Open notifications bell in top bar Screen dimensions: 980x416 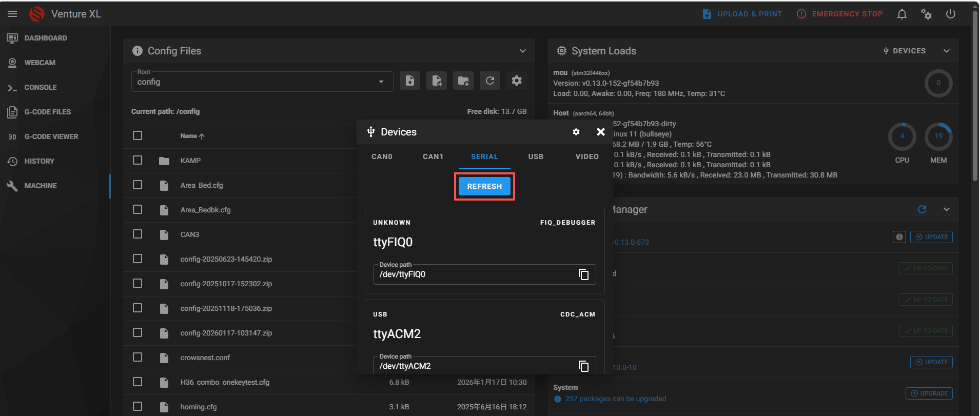[901, 14]
